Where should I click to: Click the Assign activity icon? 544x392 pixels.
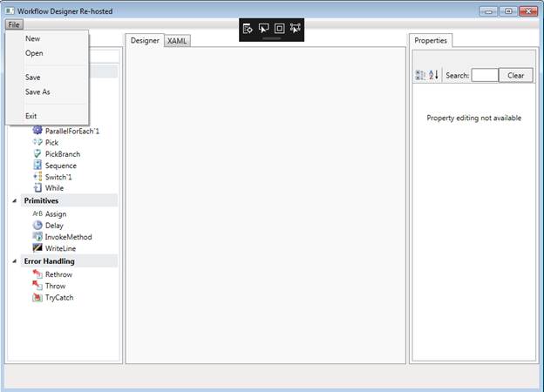pos(37,213)
